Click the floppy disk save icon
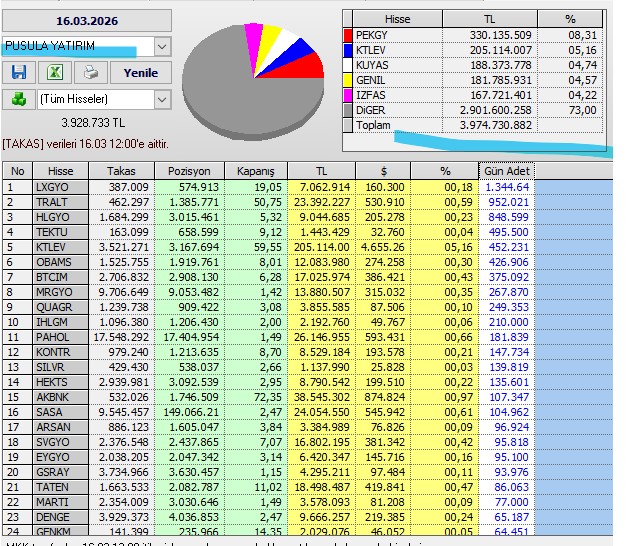This screenshot has height=546, width=641. tap(19, 72)
